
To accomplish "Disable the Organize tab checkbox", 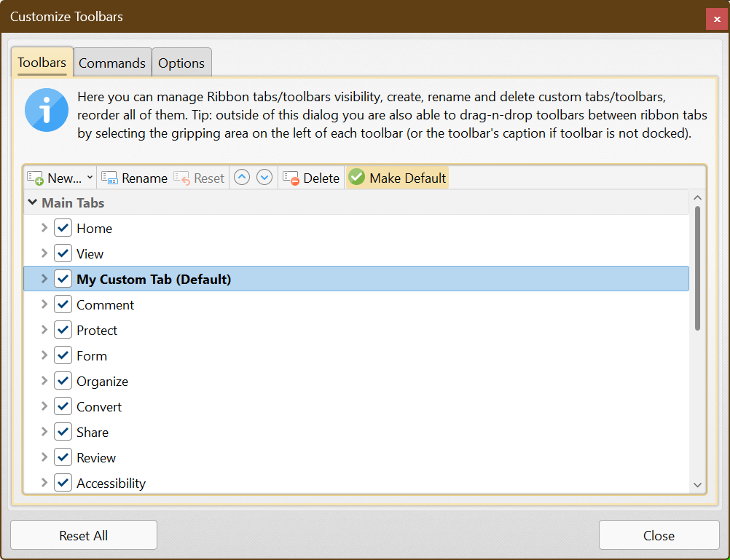I will point(63,382).
